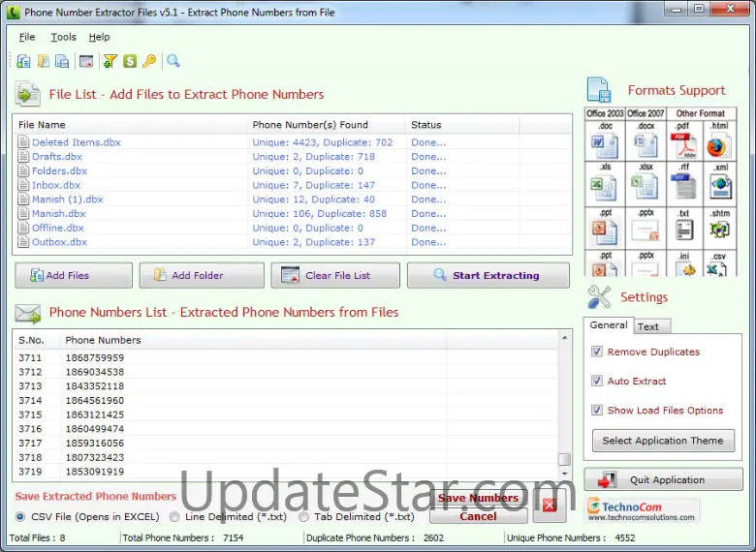Image resolution: width=756 pixels, height=552 pixels.
Task: Toggle the Auto Extract checkbox
Action: pyautogui.click(x=597, y=381)
